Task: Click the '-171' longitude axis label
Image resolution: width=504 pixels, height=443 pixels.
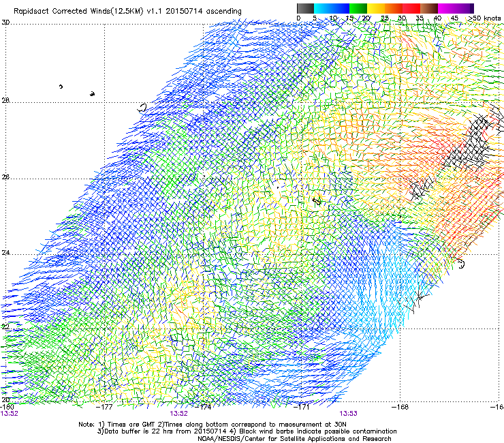Action: coord(302,407)
